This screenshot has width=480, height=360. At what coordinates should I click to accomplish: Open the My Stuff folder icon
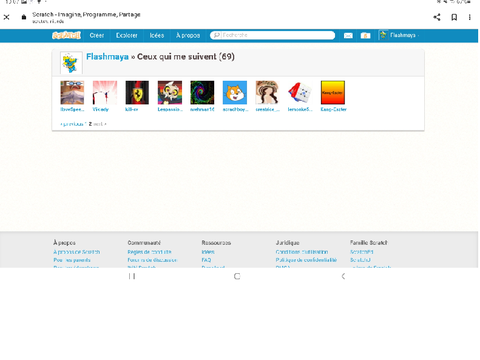(x=365, y=36)
